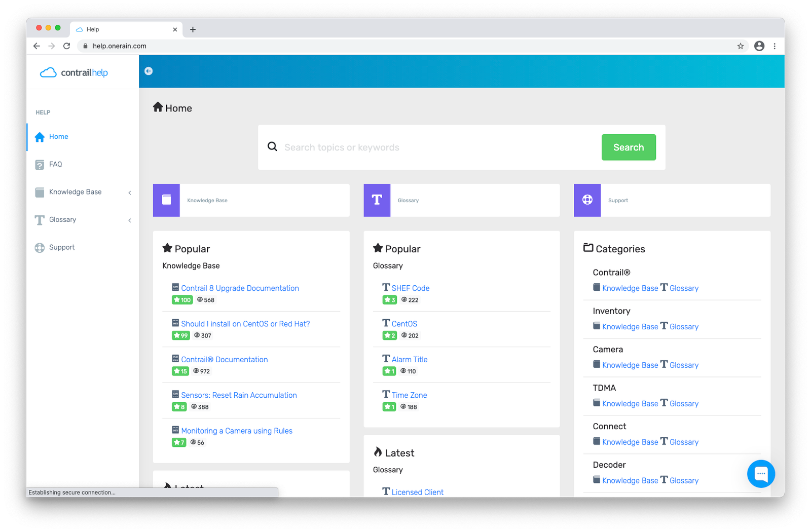Click the search topics input field

click(436, 147)
